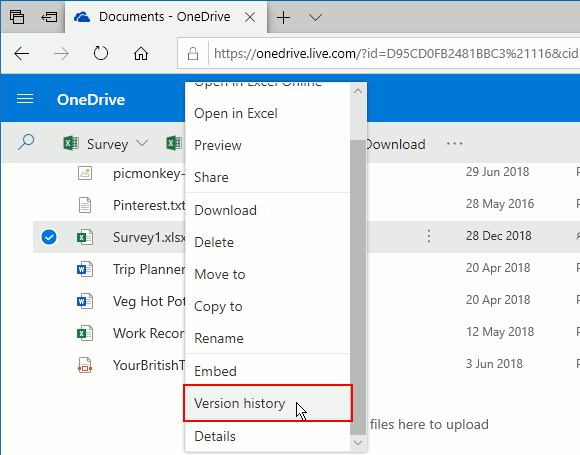Image resolution: width=580 pixels, height=455 pixels.
Task: Open a new browser tab
Action: tap(283, 17)
